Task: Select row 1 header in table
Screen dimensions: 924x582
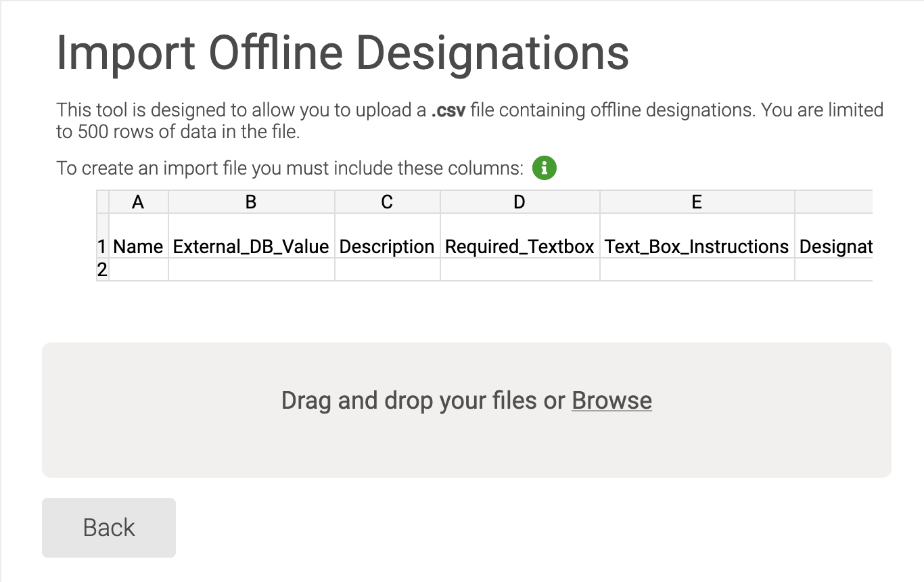Action: point(102,246)
